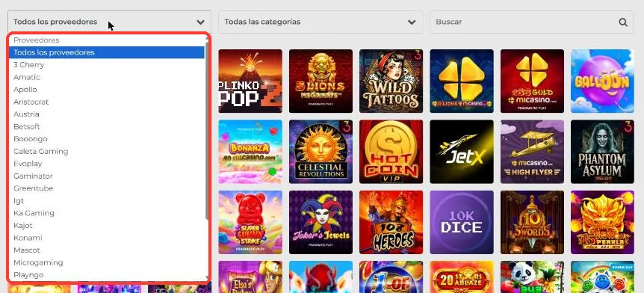Screen dimensions: 644x293
Task: Select Kajot from provider list
Action: pos(106,225)
